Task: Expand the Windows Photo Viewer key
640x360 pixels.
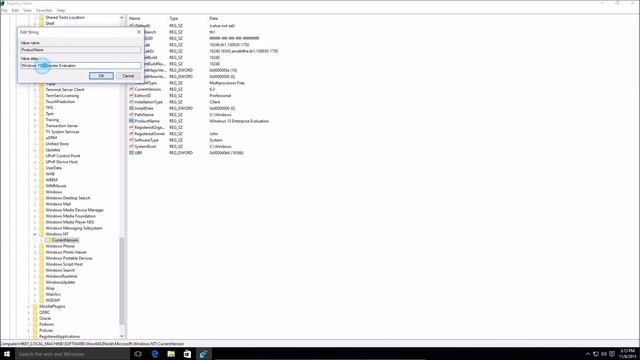Action: point(35,252)
